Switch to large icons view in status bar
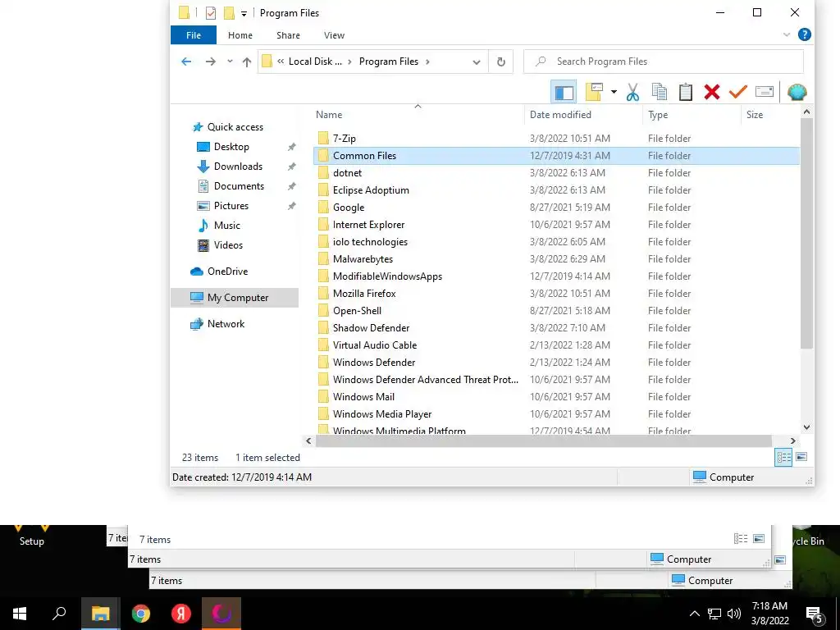Image resolution: width=840 pixels, height=630 pixels. [x=801, y=458]
